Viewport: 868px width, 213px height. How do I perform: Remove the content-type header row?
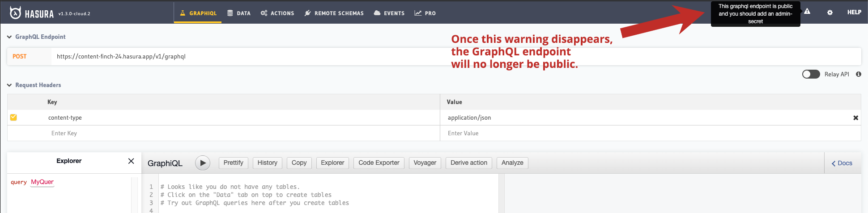coord(855,118)
